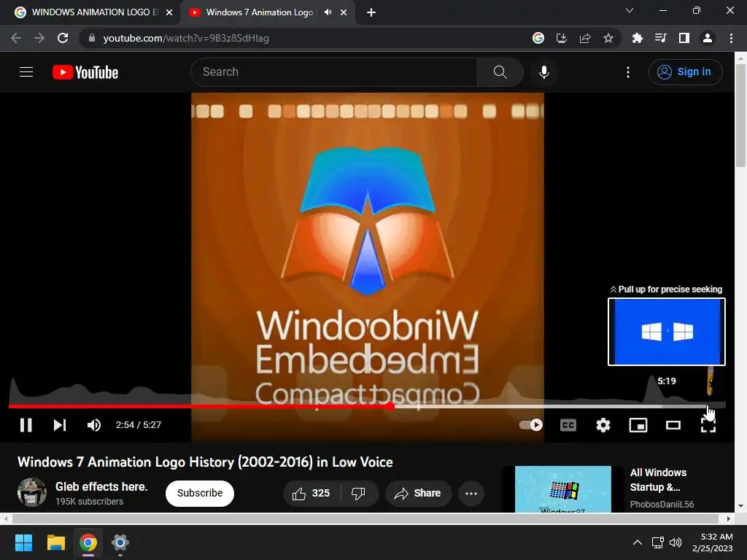Click the page vertical scrollbar thumb
Screen dimensions: 747x560
click(741, 115)
